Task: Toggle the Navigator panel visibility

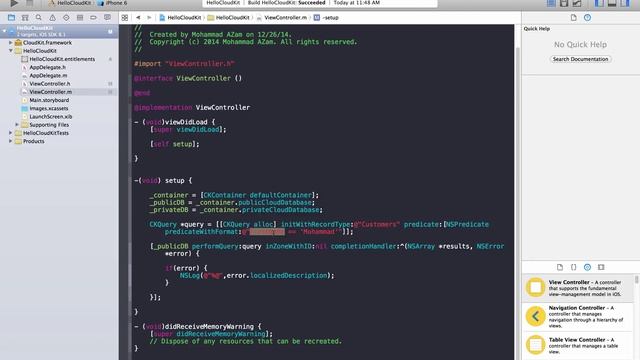Action: point(599,3)
